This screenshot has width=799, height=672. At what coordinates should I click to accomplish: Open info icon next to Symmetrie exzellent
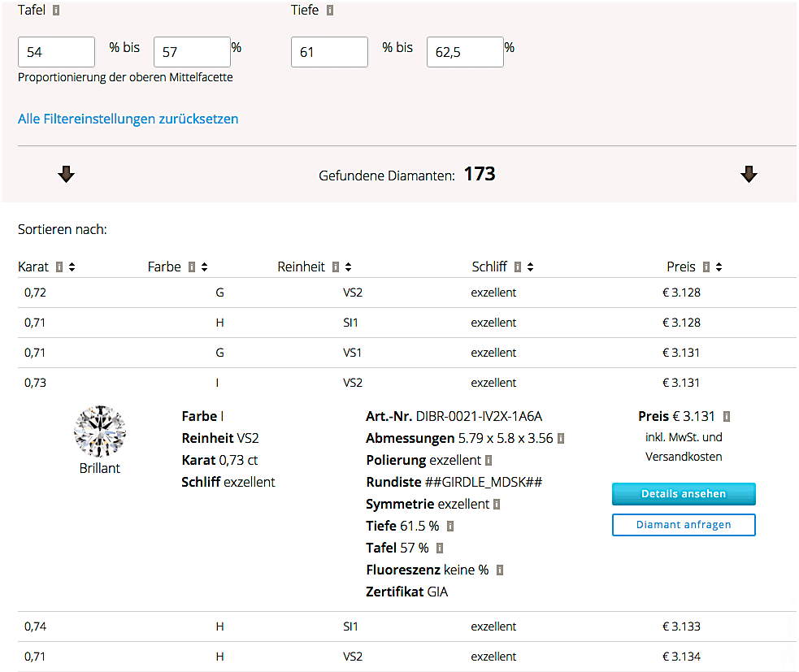497,505
